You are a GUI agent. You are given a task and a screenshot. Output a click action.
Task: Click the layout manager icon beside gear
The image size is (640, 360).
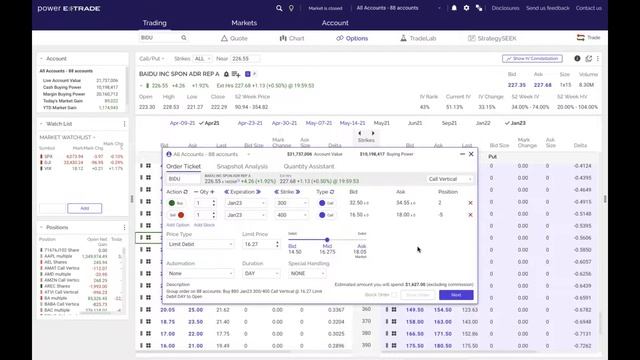point(479,8)
